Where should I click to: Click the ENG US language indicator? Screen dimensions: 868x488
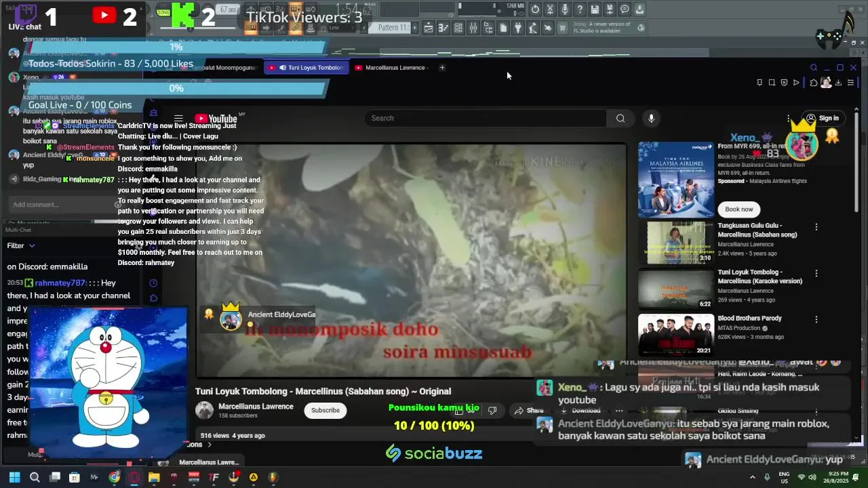coord(784,477)
